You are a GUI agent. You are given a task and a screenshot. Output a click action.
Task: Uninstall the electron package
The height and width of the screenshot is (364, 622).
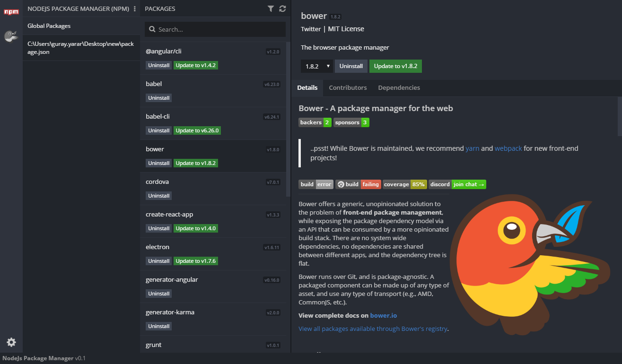tap(158, 261)
